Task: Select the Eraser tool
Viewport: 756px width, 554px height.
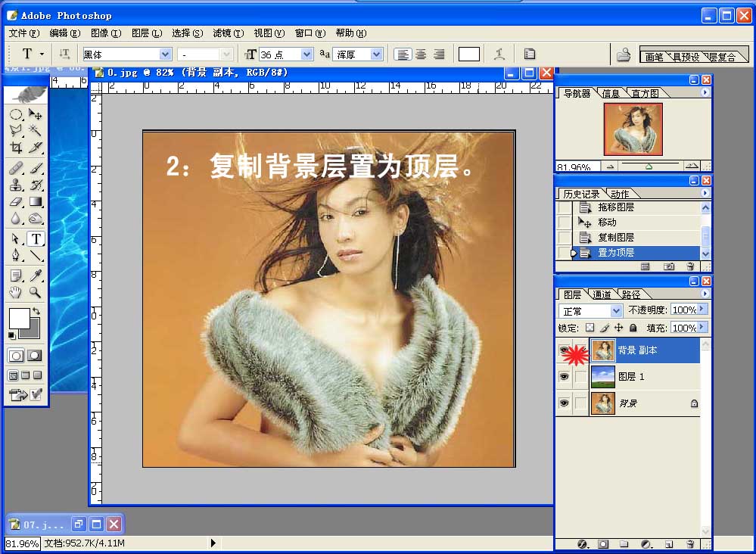Action: point(16,201)
